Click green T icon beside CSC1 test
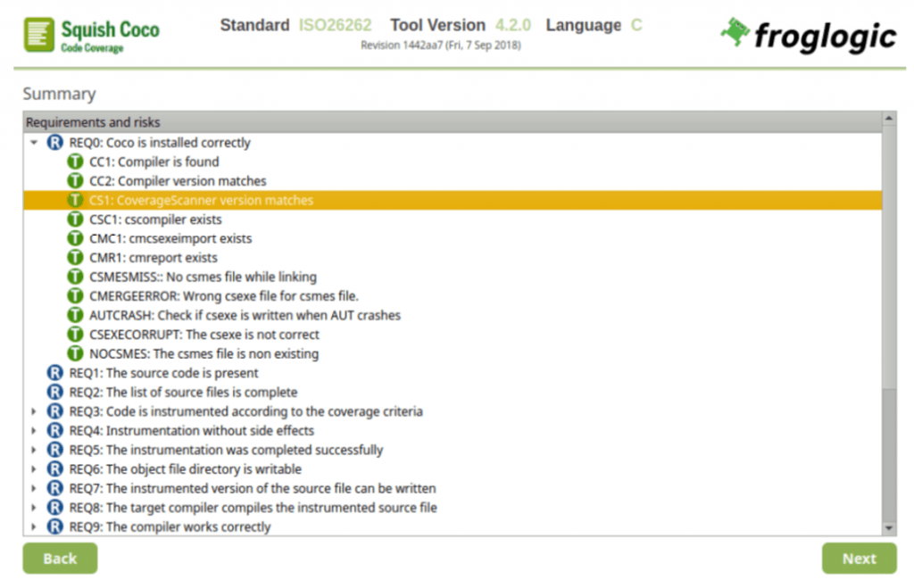This screenshot has height=588, width=914. tap(76, 219)
